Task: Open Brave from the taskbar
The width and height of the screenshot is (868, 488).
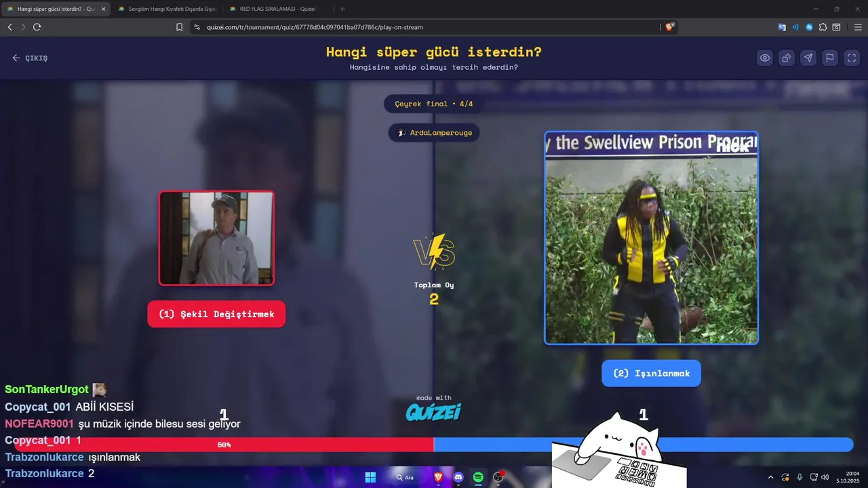Action: 438,477
